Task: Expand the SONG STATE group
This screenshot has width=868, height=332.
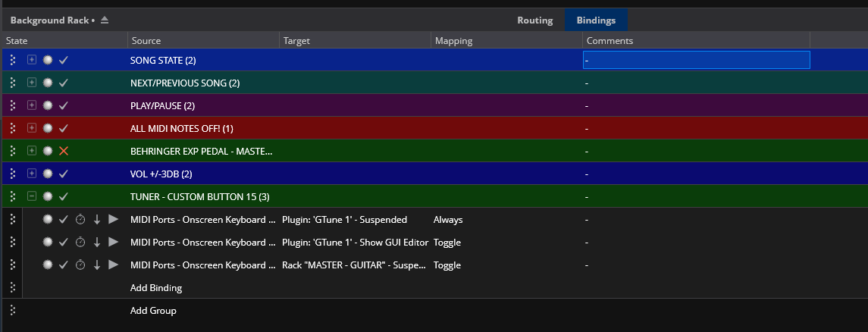Action: (32, 60)
